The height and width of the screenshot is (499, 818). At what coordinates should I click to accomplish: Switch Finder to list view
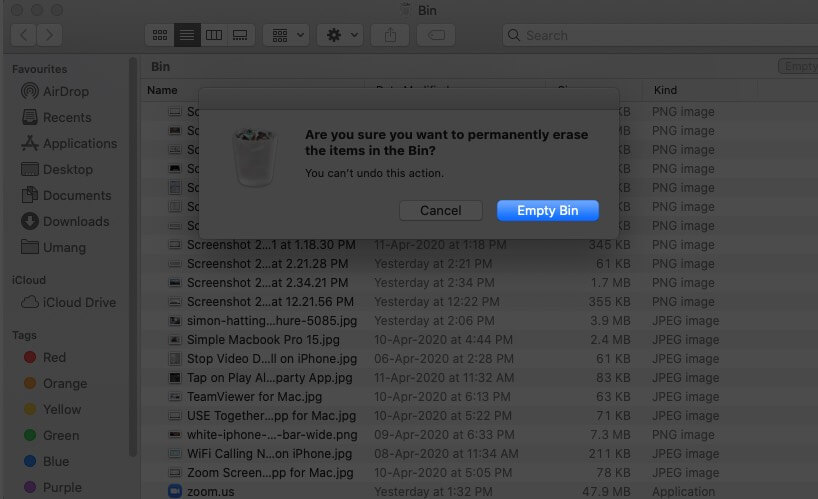pos(187,35)
